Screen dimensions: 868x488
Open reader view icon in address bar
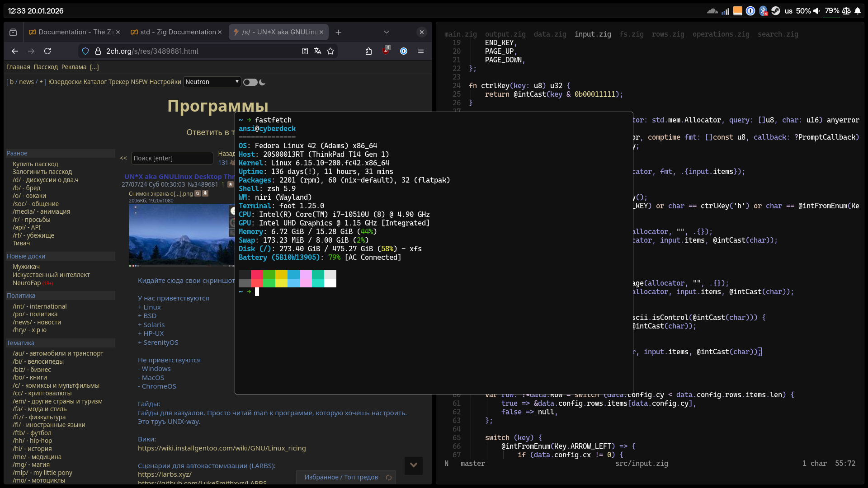pos(305,51)
